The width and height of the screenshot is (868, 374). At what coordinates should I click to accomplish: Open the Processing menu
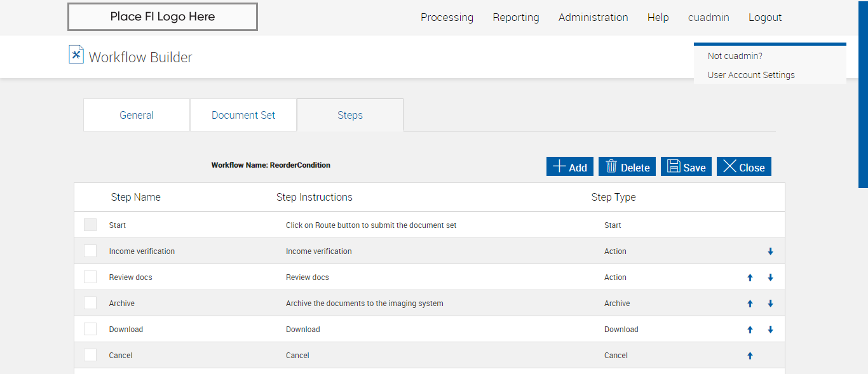point(447,18)
